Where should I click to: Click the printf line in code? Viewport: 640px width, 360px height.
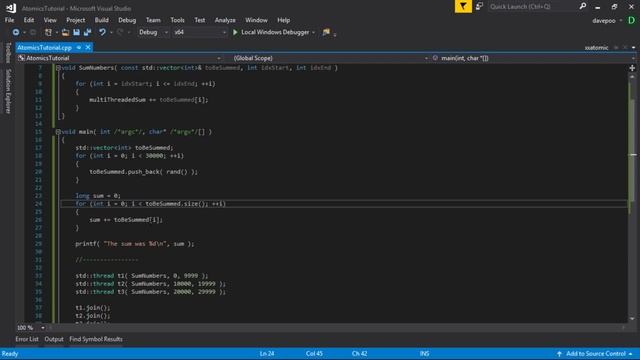(x=135, y=244)
